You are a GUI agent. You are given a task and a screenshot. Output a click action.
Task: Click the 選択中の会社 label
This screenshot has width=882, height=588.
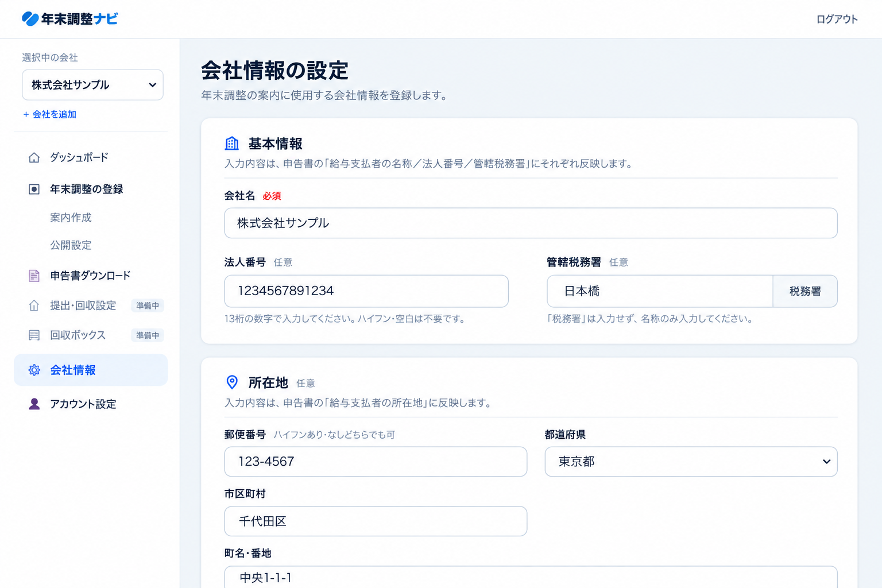(x=50, y=57)
